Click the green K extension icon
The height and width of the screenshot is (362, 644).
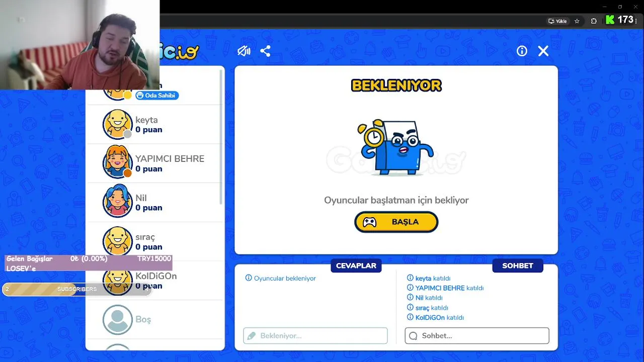pos(610,20)
